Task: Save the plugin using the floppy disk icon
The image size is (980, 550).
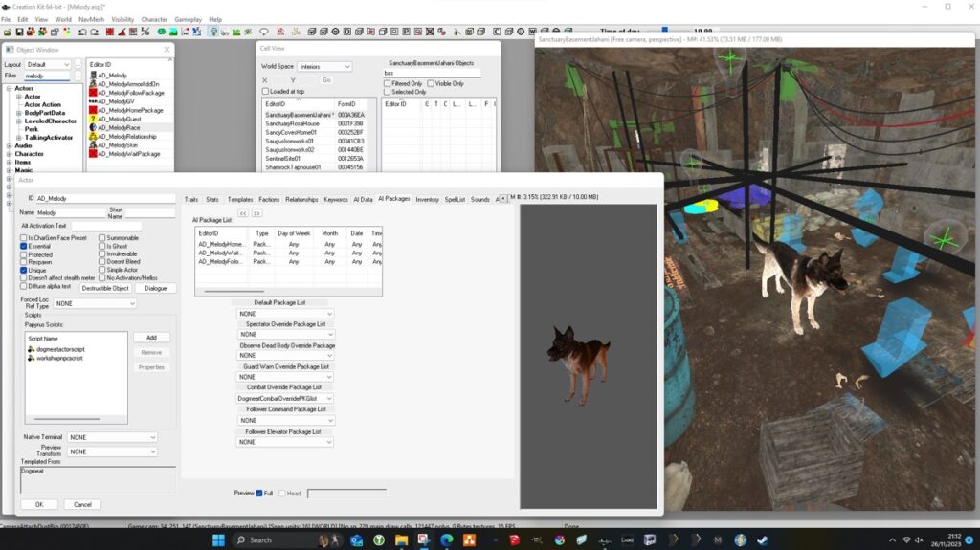Action: point(19,32)
